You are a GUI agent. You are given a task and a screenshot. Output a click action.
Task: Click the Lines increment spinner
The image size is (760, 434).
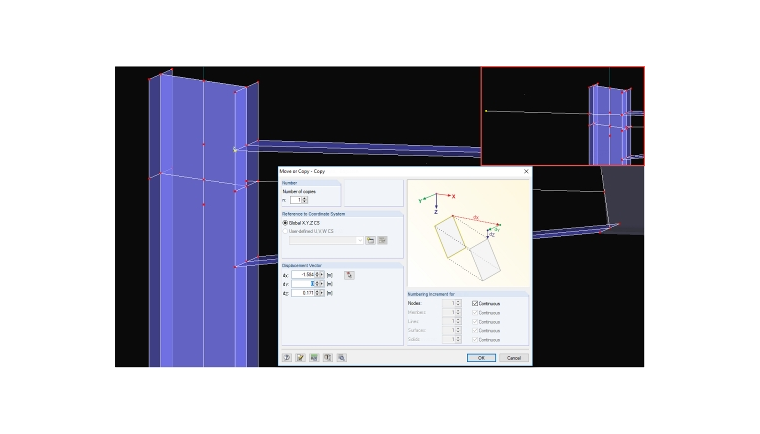[459, 321]
